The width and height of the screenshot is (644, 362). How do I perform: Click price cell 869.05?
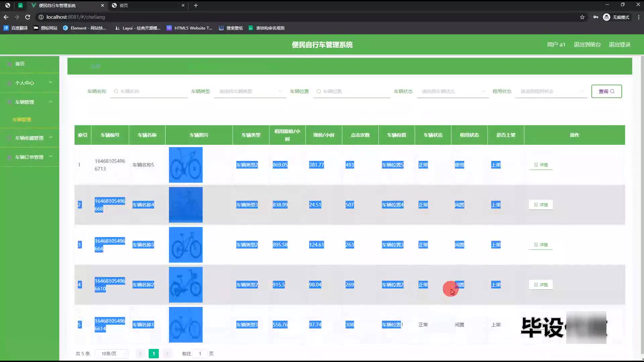click(x=280, y=165)
